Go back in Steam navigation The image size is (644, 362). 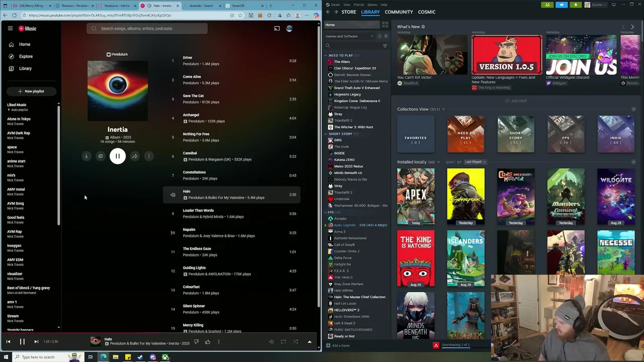click(328, 12)
